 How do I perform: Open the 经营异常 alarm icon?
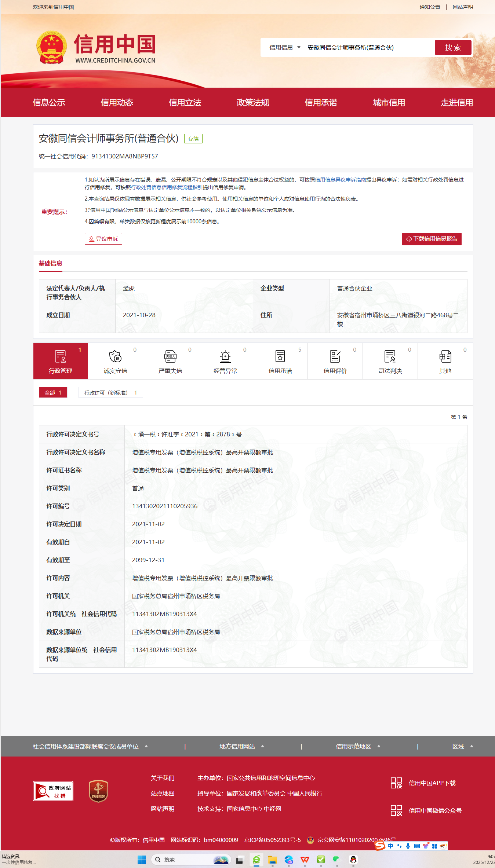(225, 356)
